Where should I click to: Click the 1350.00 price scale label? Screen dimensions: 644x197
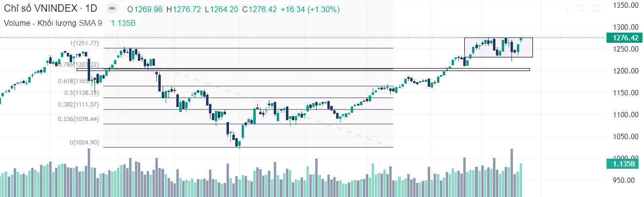pos(625,5)
